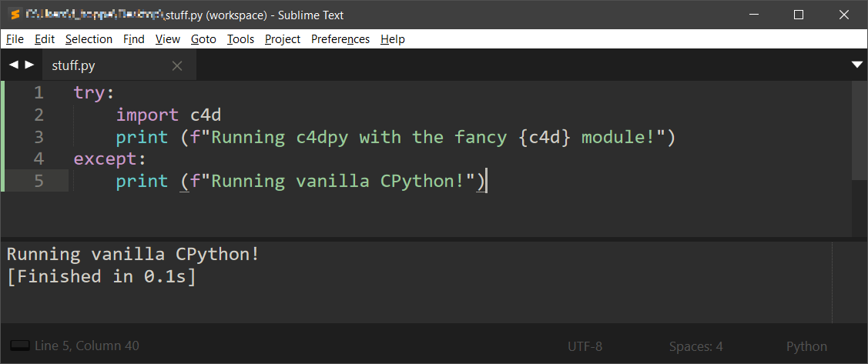Click the previous tab left arrow
This screenshot has height=364, width=868.
pyautogui.click(x=13, y=65)
